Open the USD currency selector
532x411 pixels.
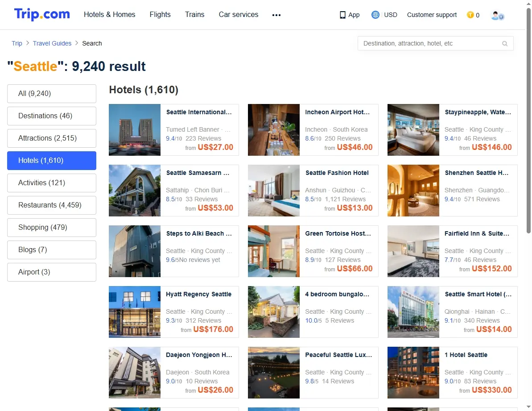[391, 15]
